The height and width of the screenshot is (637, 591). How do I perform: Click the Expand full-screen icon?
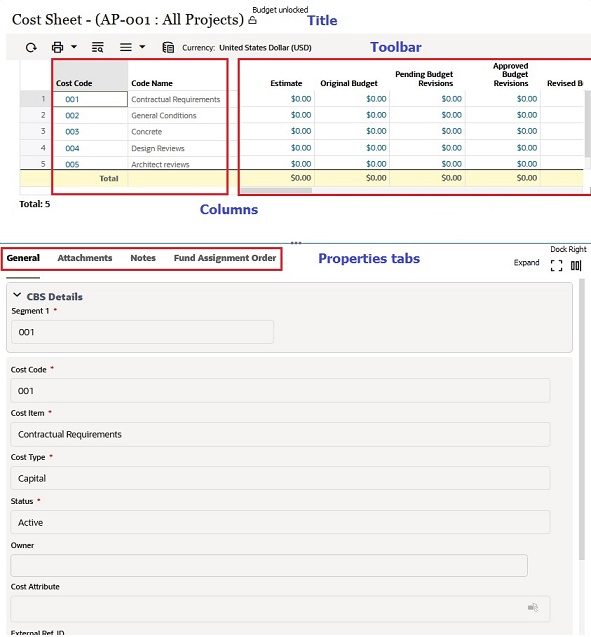pyautogui.click(x=556, y=265)
